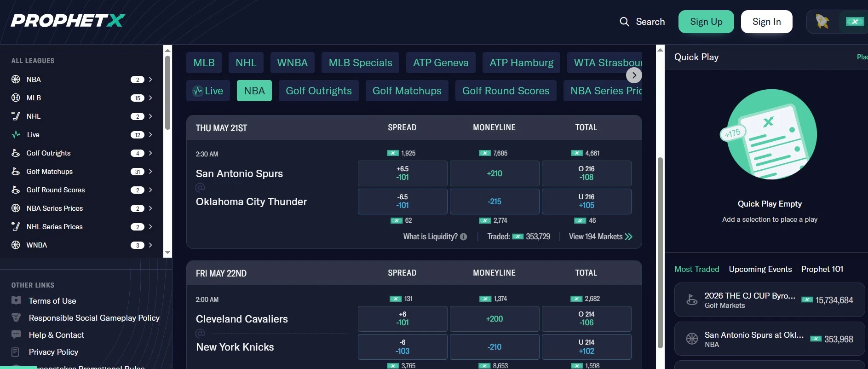Open the Golf Outrights tab

pyautogui.click(x=319, y=91)
